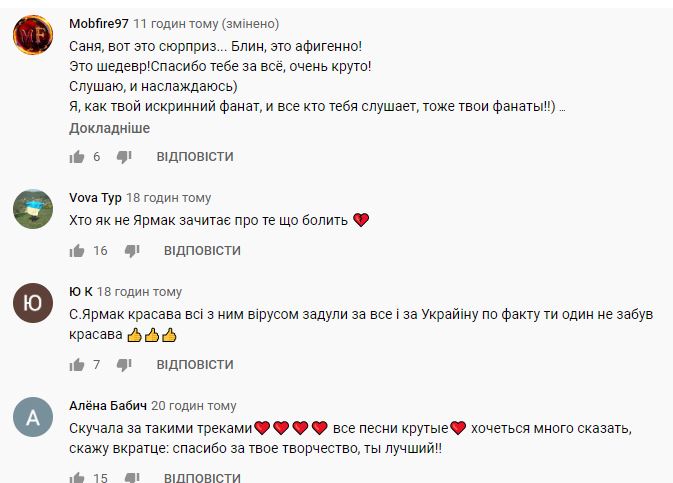The height and width of the screenshot is (483, 673).
Task: Reply to Алёна Бабич's comment
Action: click(x=202, y=478)
